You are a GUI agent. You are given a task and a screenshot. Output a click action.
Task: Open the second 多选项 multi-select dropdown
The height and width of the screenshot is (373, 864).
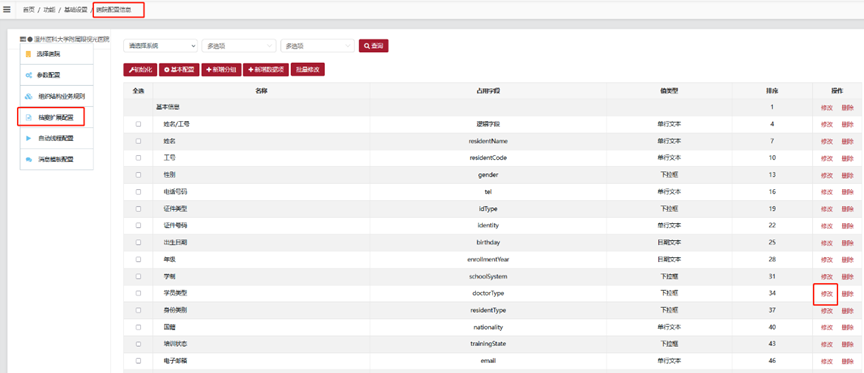click(x=317, y=46)
